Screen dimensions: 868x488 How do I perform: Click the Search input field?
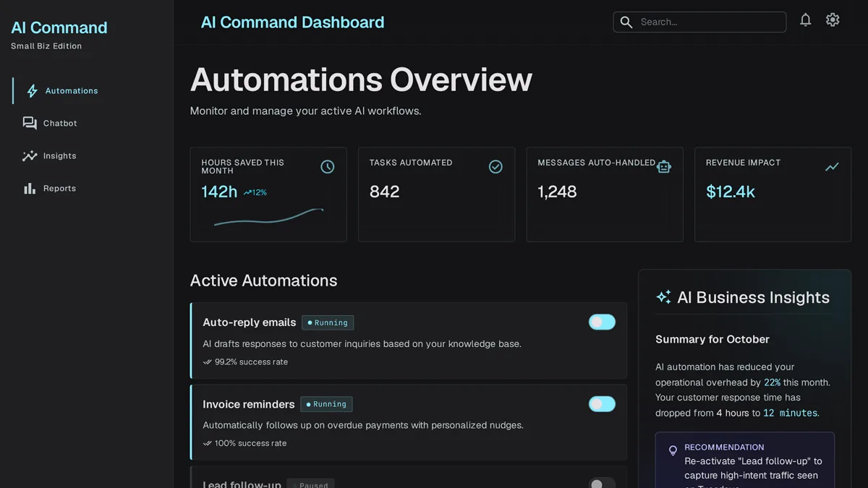[699, 22]
